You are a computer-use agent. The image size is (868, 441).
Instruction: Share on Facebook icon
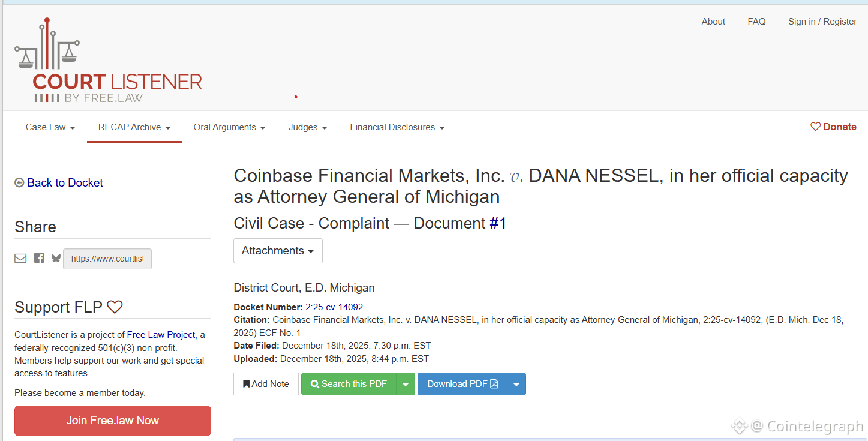click(x=39, y=259)
